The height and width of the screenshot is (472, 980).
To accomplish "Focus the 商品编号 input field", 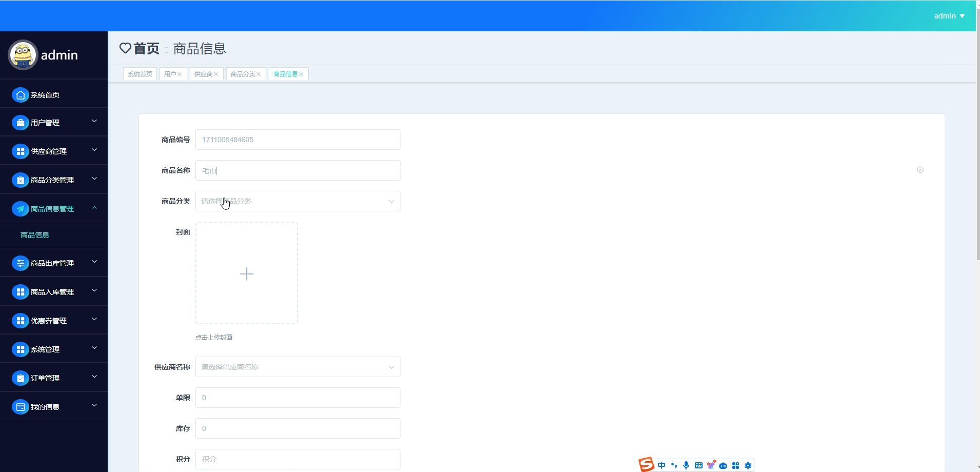I will click(x=297, y=140).
